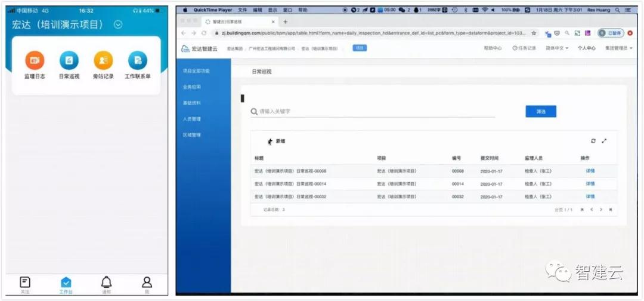
Task: Open the 监理日志 orange app icon
Action: [x=35, y=60]
